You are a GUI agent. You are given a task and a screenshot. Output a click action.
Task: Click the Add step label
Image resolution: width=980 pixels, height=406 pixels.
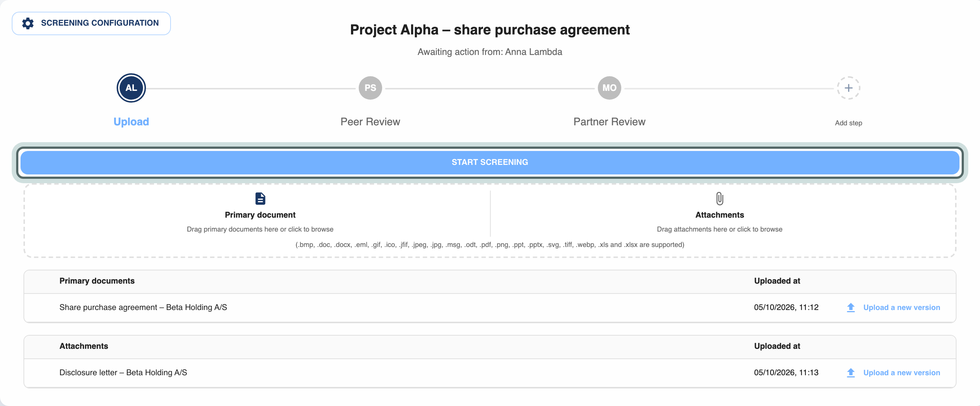coord(848,123)
